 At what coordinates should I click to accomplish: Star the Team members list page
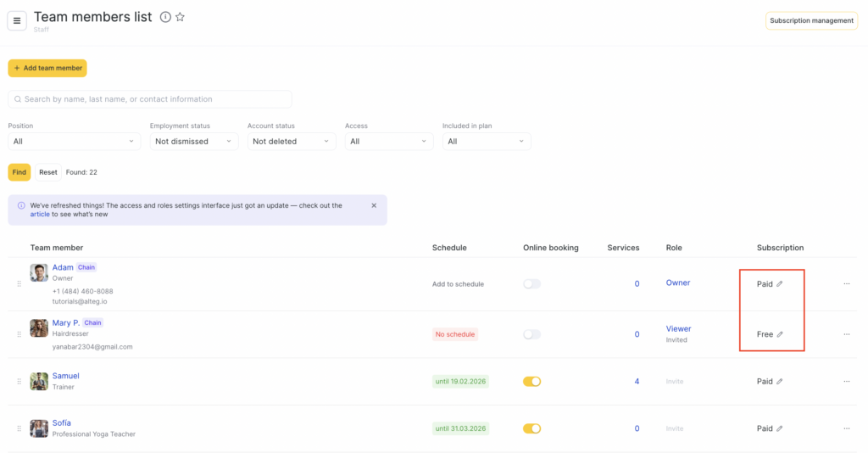coord(180,18)
